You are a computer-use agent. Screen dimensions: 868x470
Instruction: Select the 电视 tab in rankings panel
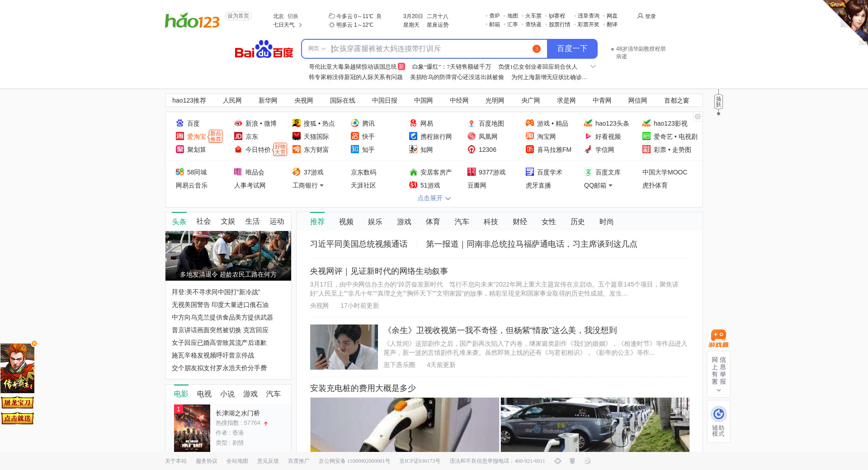(204, 394)
